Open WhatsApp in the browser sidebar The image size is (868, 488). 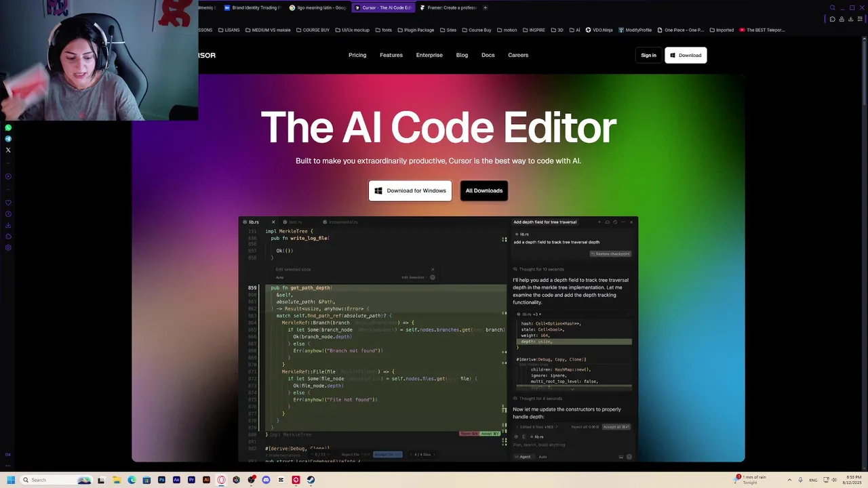pos(8,127)
